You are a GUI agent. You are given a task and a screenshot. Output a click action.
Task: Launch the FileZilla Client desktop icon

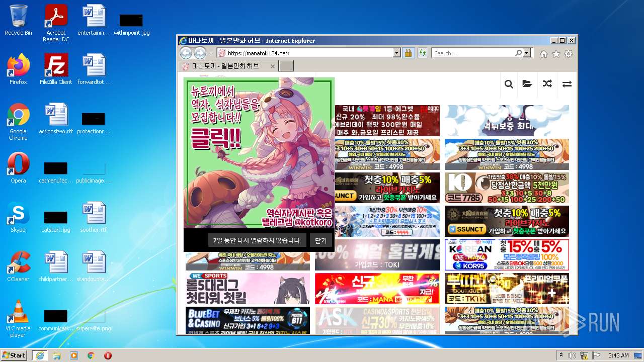(x=56, y=69)
